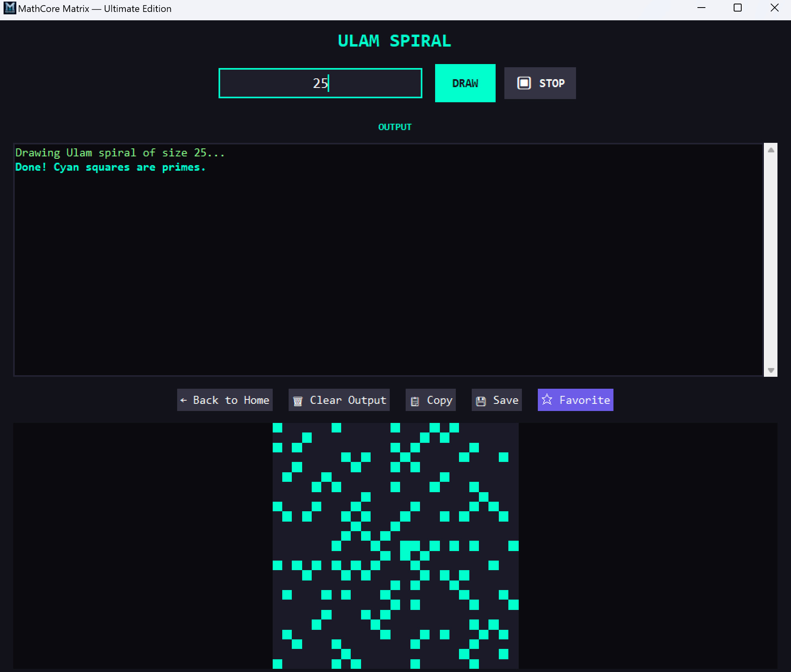Click the OUTPUT label
The width and height of the screenshot is (791, 672).
coord(395,127)
